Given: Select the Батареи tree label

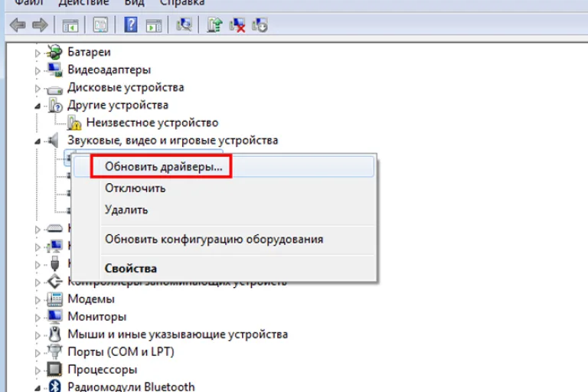Looking at the screenshot, I should pos(89,52).
